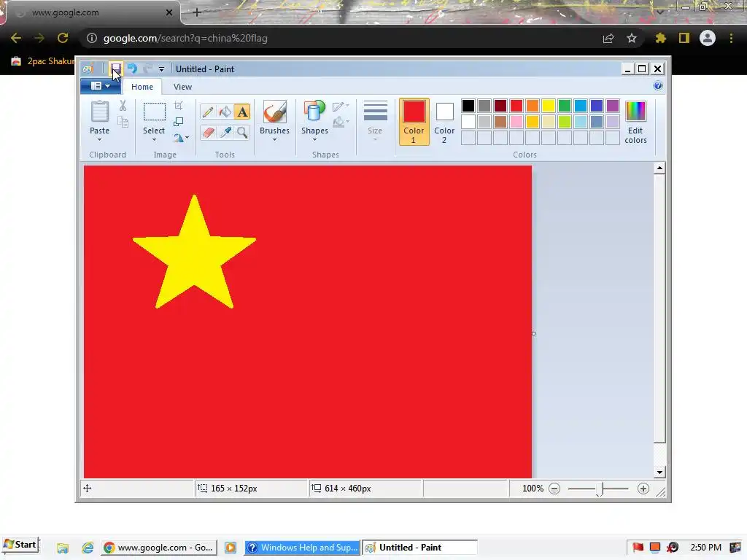Select the Pencil tool
Image resolution: width=747 pixels, height=560 pixels.
(x=208, y=112)
